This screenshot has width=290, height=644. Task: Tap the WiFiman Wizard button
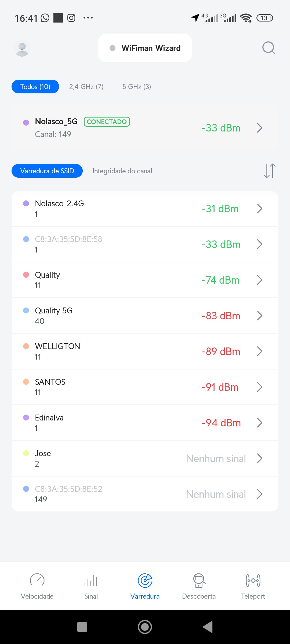tap(145, 48)
